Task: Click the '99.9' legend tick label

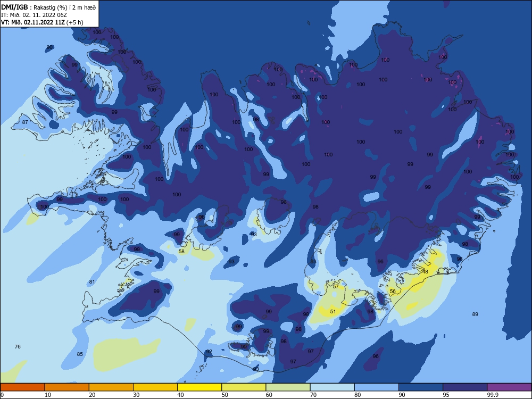Action: click(492, 395)
